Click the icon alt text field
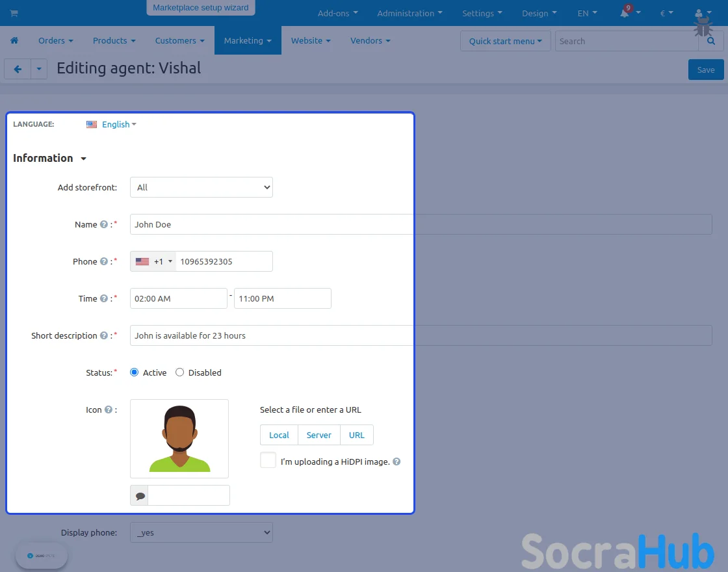The image size is (728, 572). [x=188, y=496]
